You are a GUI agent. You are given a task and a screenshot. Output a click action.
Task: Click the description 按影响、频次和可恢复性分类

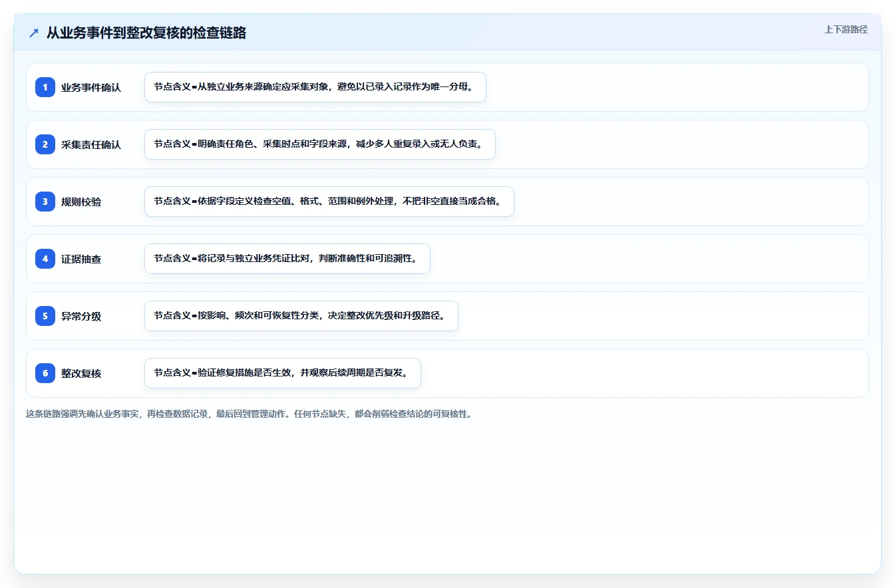click(301, 316)
